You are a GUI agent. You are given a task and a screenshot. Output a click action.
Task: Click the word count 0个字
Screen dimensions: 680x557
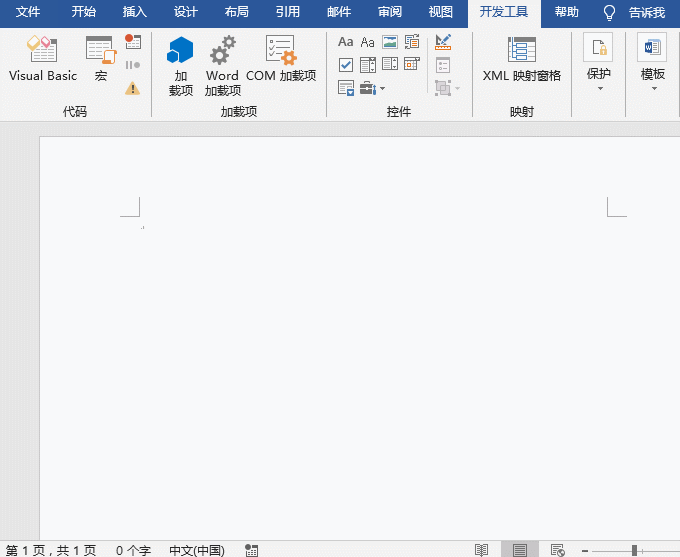(x=133, y=550)
